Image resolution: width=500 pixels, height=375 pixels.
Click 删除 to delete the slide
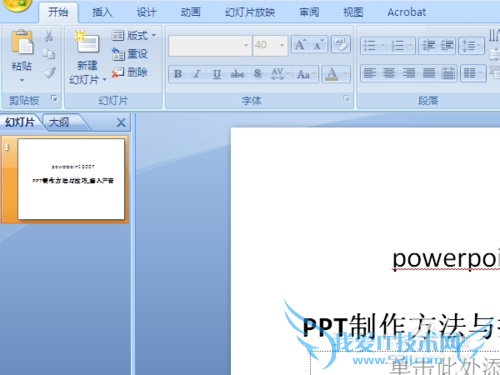[x=130, y=72]
